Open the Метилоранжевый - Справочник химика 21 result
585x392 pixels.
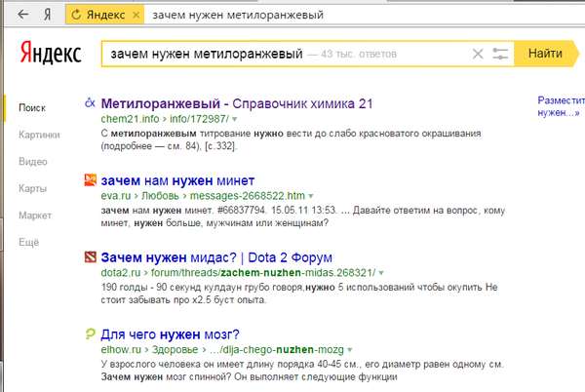pos(237,103)
